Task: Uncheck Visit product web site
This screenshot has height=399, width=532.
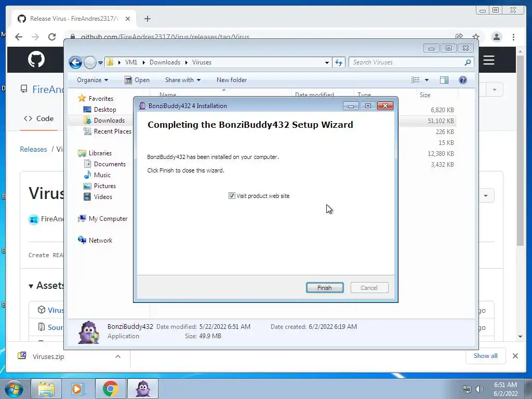Action: click(232, 196)
